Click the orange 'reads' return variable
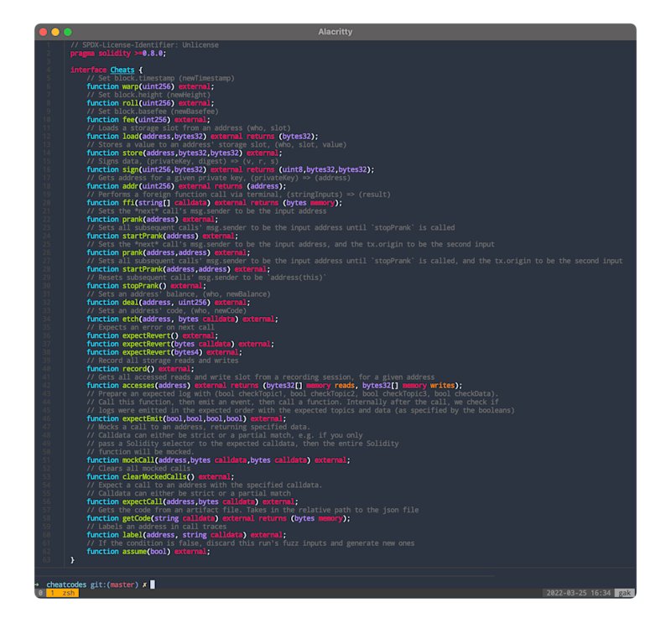Image resolution: width=671 pixels, height=644 pixels. pyautogui.click(x=345, y=386)
